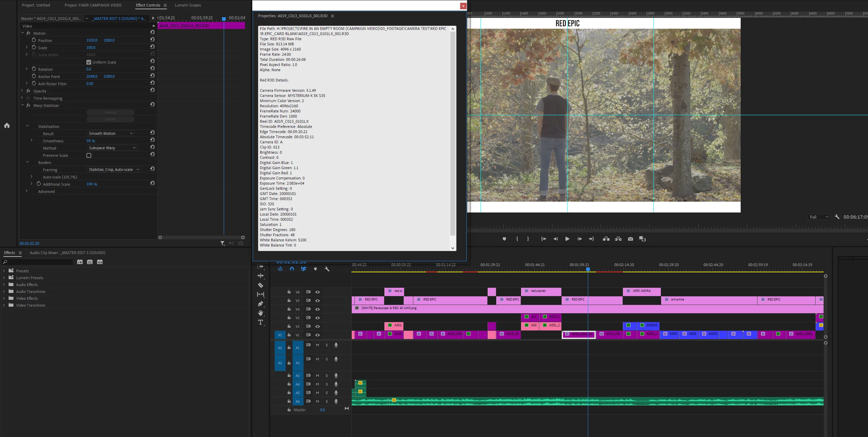Click the Smoothness 50 % value
The height and width of the screenshot is (437, 868).
point(91,141)
